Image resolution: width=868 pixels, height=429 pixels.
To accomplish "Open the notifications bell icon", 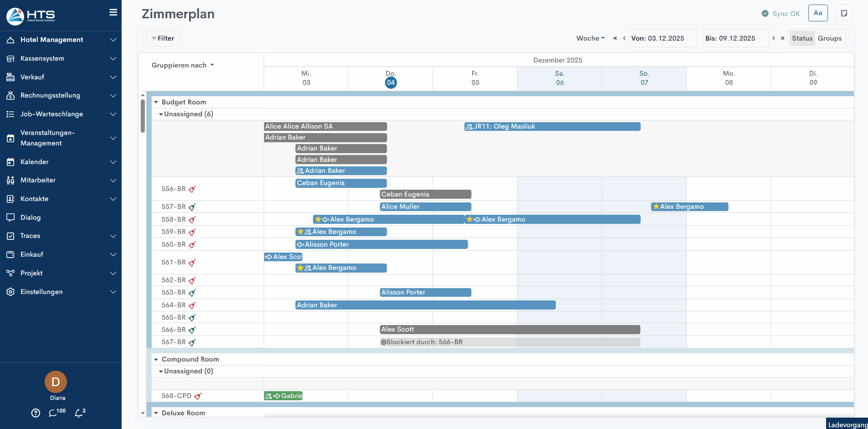I will click(x=79, y=413).
